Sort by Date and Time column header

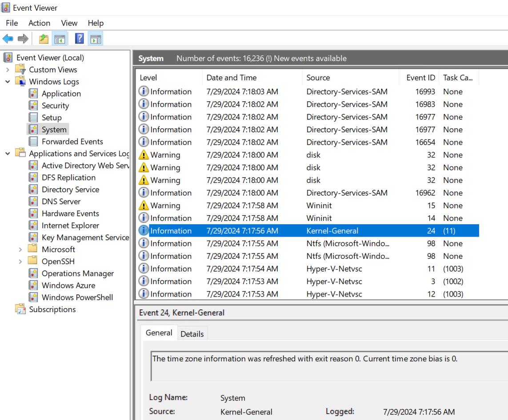[252, 78]
